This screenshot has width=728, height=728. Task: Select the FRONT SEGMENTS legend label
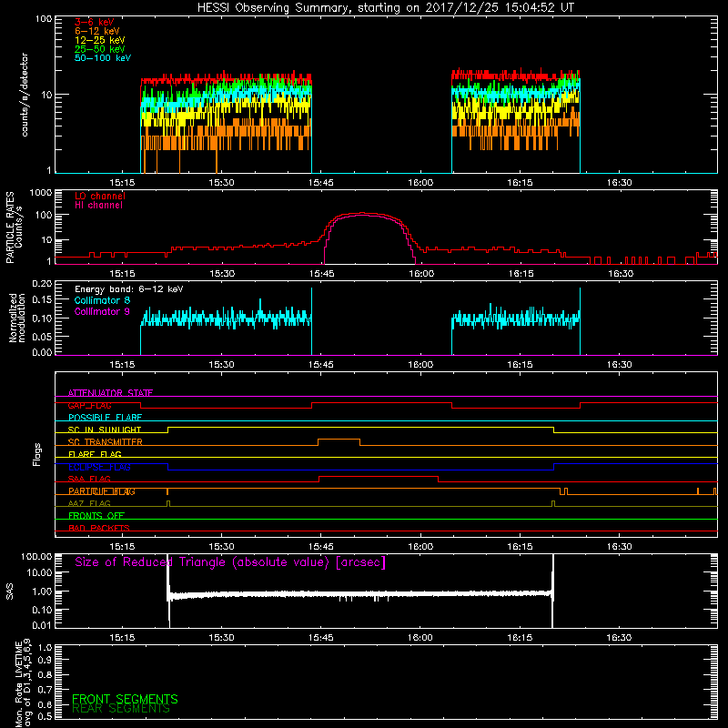pos(125,699)
